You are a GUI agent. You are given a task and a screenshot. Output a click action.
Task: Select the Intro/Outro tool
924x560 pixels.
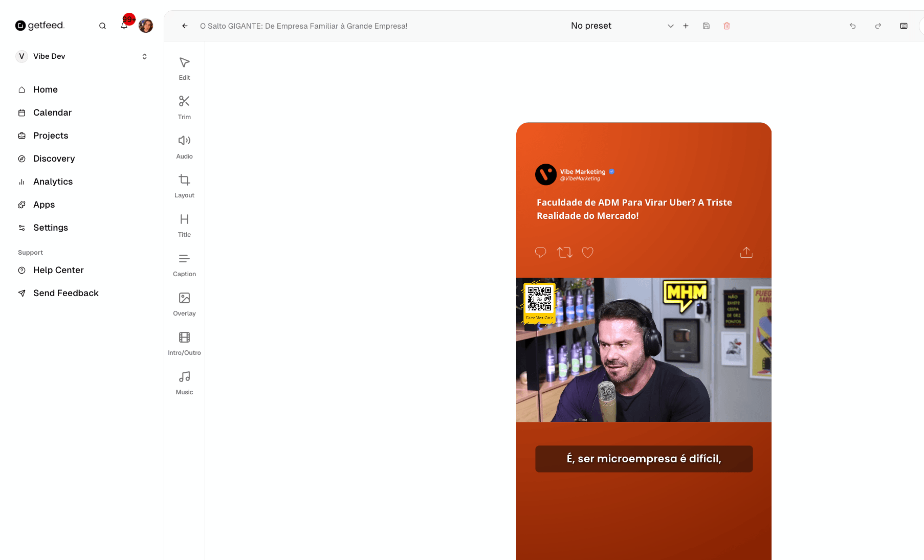click(x=184, y=342)
